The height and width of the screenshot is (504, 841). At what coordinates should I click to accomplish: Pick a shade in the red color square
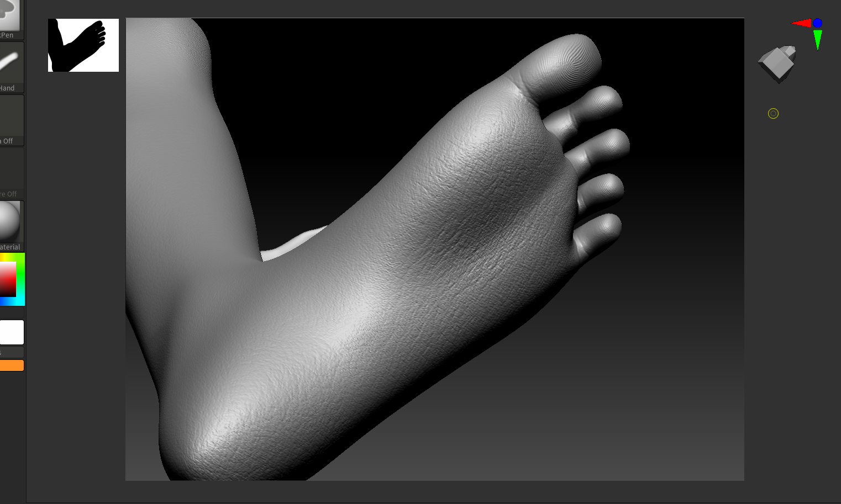tap(8, 279)
